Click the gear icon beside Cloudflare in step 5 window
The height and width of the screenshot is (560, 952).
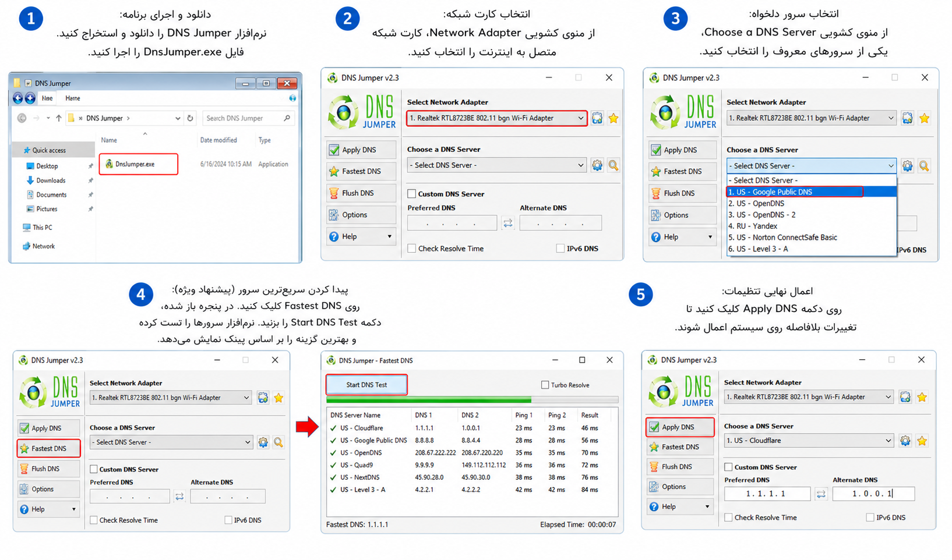point(905,441)
